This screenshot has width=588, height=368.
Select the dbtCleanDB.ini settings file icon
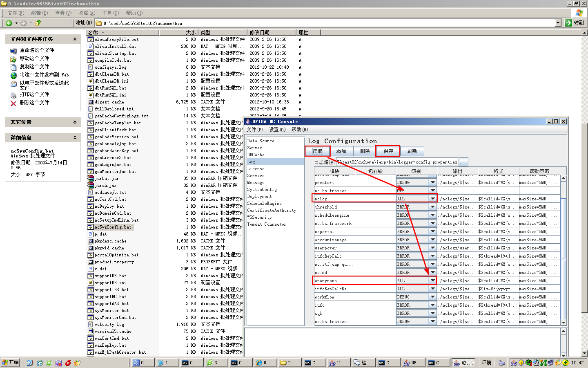91,81
